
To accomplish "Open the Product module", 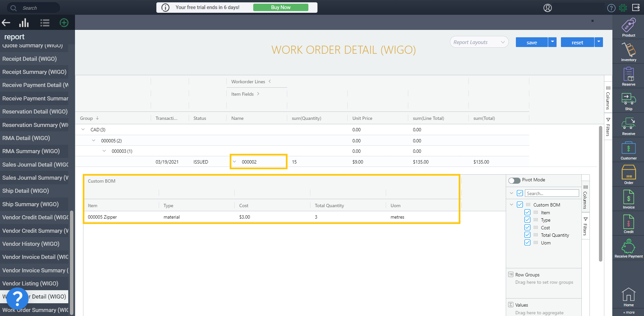I will [629, 27].
